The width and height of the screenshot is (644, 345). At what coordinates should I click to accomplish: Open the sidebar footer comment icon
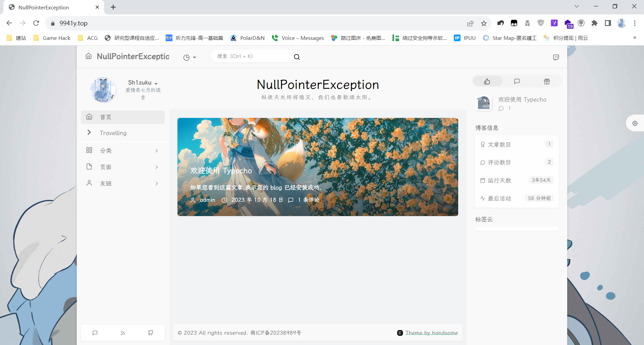point(95,333)
